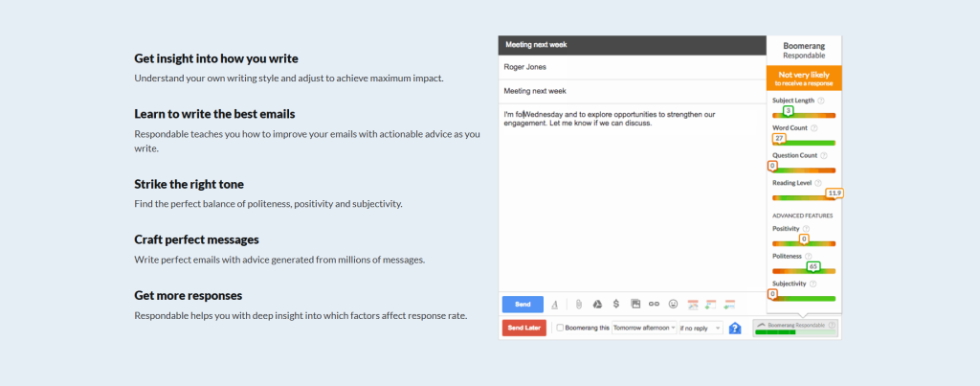Screen dimensions: 980x386
Task: Click the formatting options text icon
Action: [x=555, y=305]
